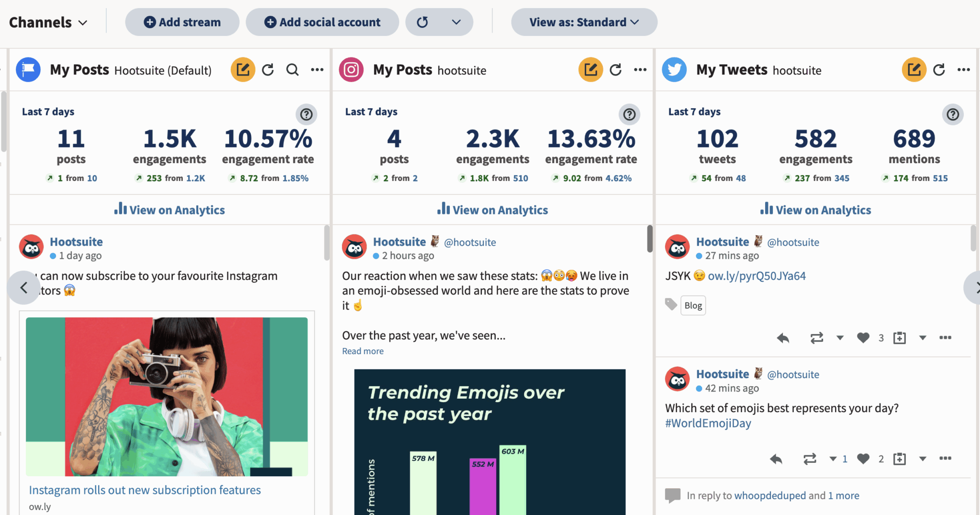Like the JSYK tweet
Screen dimensions: 980x515
(x=863, y=337)
